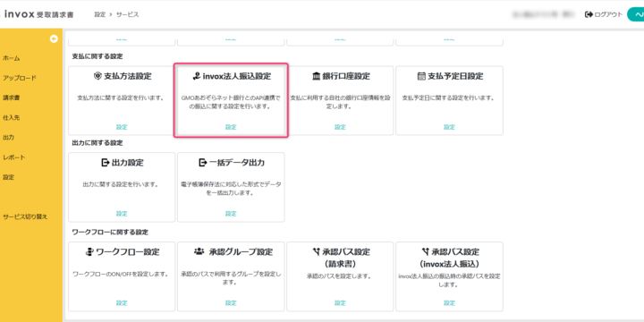Click the invox法人振込設定 card title
Screen dimensions: 644x322
(x=237, y=76)
